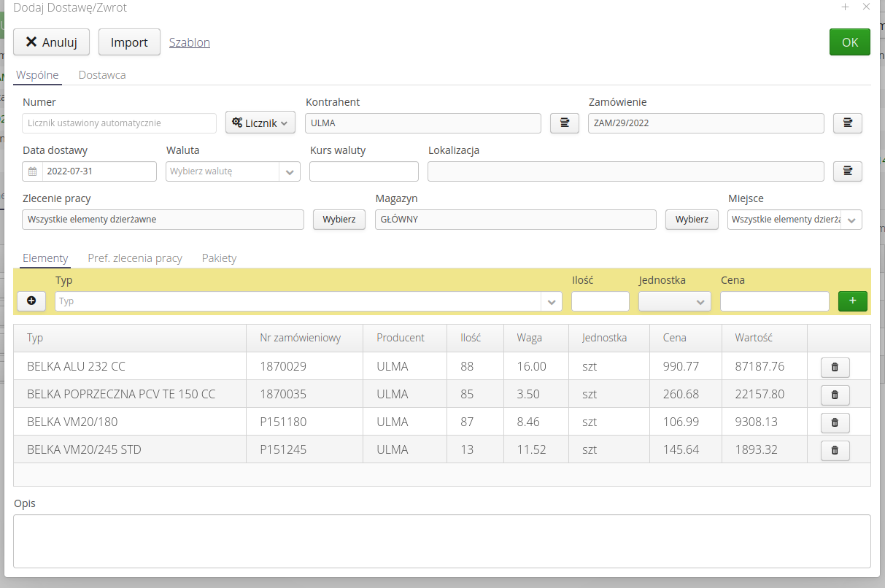Open the Kontrahent selection list icon
This screenshot has height=588, width=885.
[564, 123]
